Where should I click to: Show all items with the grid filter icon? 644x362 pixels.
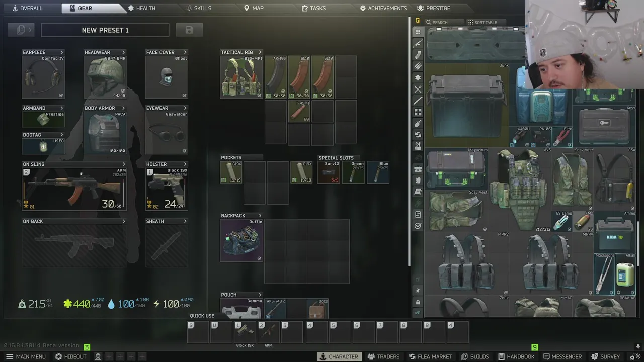pyautogui.click(x=418, y=32)
